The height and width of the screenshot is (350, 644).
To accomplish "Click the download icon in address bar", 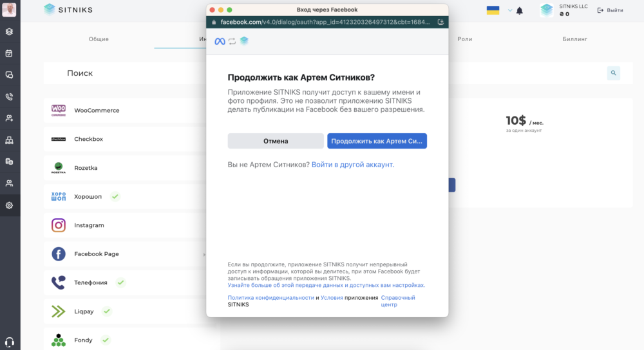I will [x=440, y=22].
